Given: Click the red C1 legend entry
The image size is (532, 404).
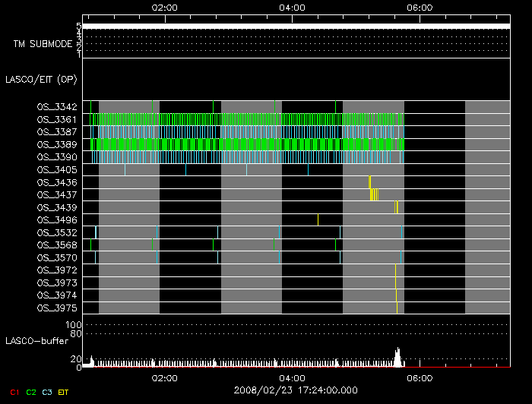Looking at the screenshot, I should [x=14, y=393].
